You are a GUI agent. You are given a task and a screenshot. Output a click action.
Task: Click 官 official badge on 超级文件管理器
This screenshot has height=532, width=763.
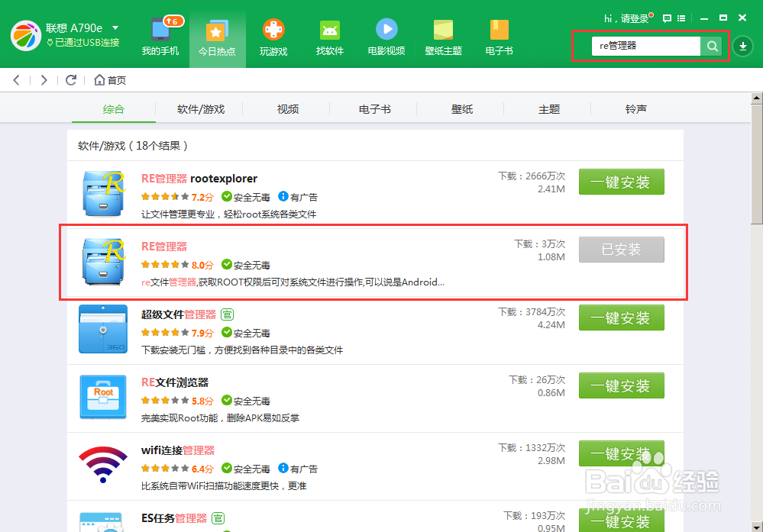pos(228,314)
